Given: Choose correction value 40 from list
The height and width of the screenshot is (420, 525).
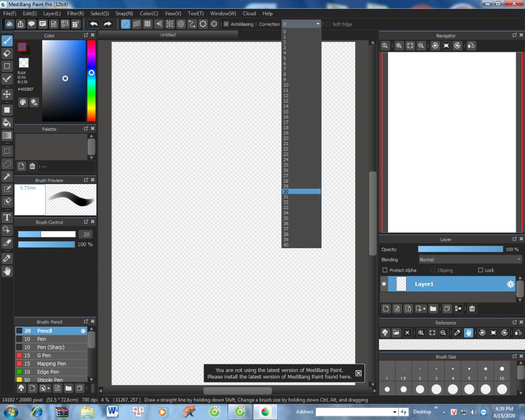Looking at the screenshot, I should click(301, 245).
